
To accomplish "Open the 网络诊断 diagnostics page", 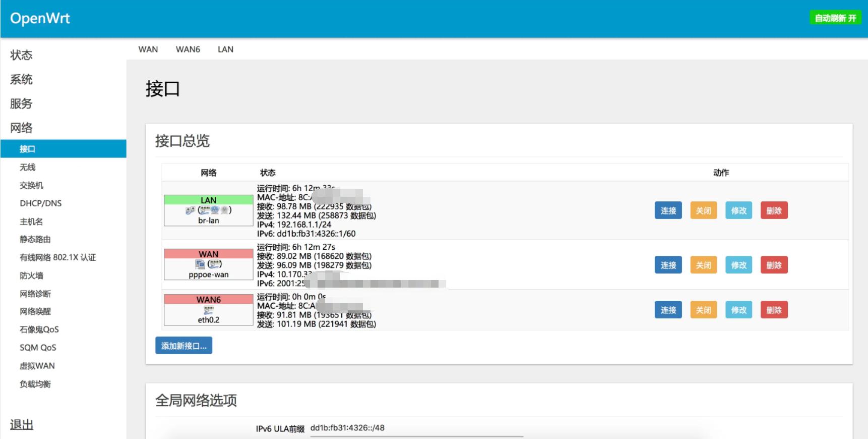I will click(35, 294).
